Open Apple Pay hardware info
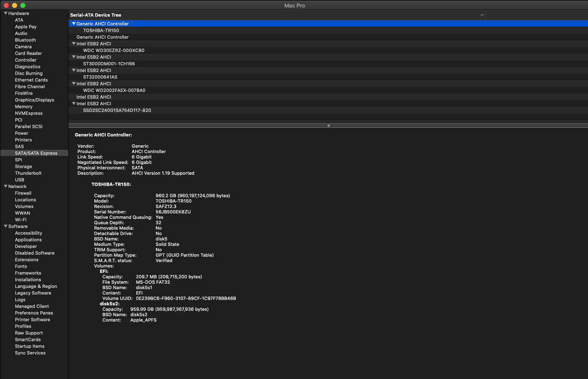 (x=26, y=27)
